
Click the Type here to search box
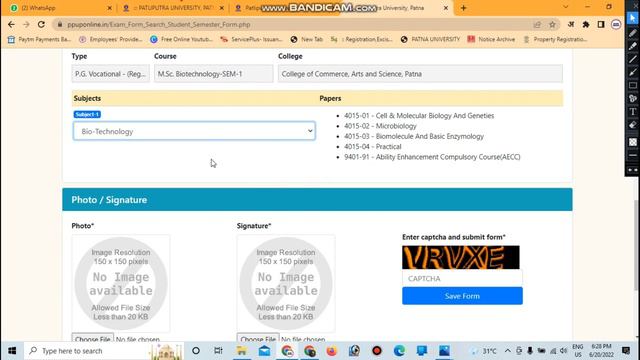104,351
